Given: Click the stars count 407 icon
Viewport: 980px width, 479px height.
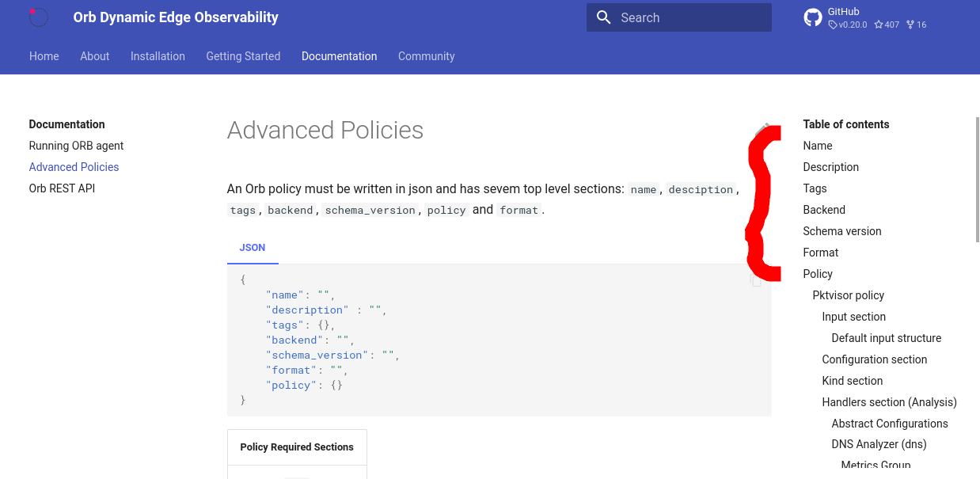Looking at the screenshot, I should click(x=879, y=25).
